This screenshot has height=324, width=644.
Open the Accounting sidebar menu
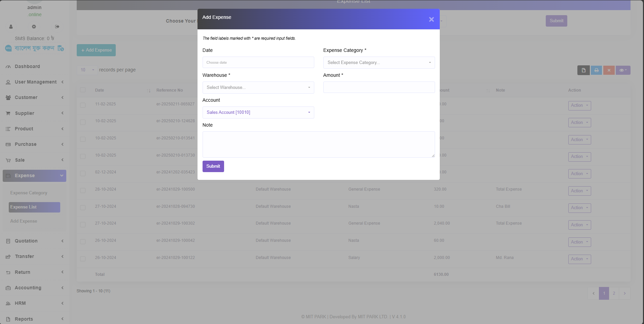(x=28, y=288)
